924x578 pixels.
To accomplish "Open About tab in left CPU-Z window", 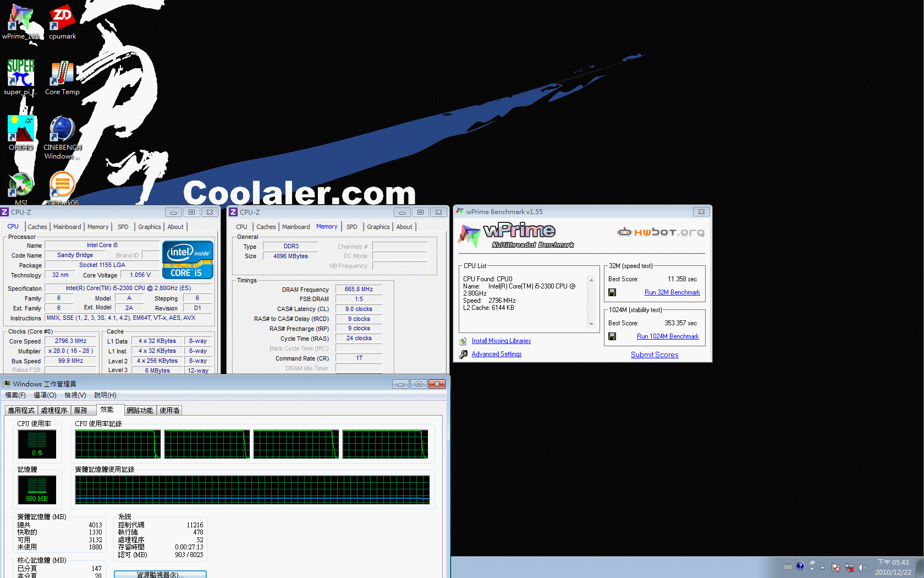I will (x=175, y=227).
